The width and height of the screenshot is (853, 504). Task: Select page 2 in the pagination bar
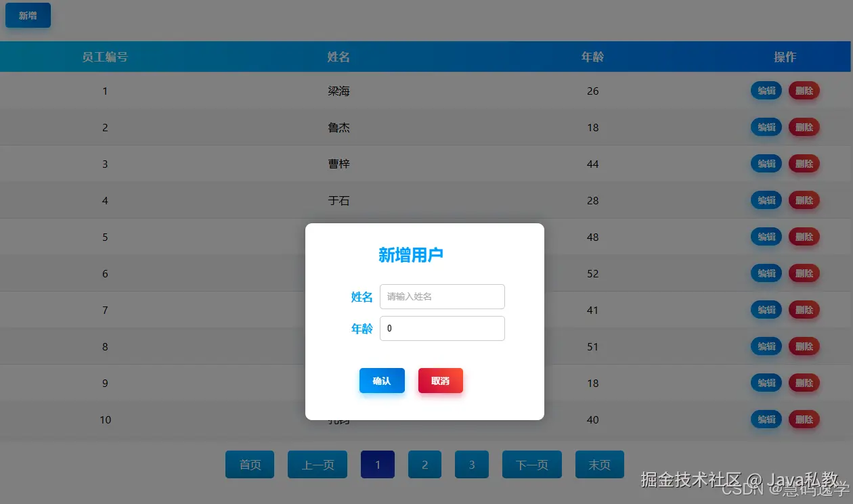[424, 464]
